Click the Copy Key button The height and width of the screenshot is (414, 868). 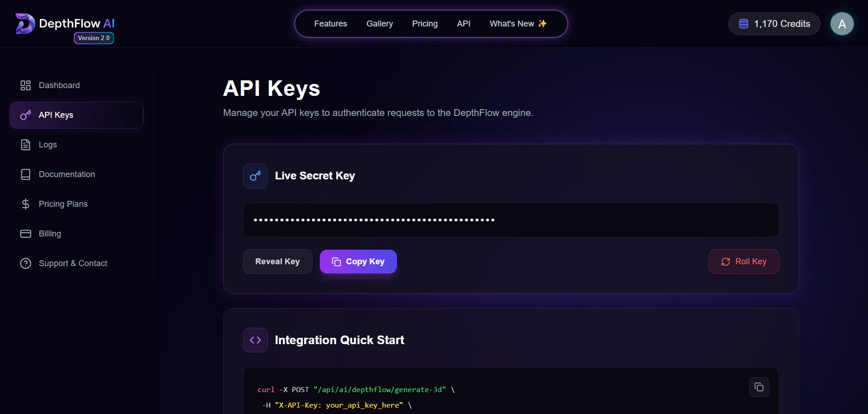tap(358, 262)
